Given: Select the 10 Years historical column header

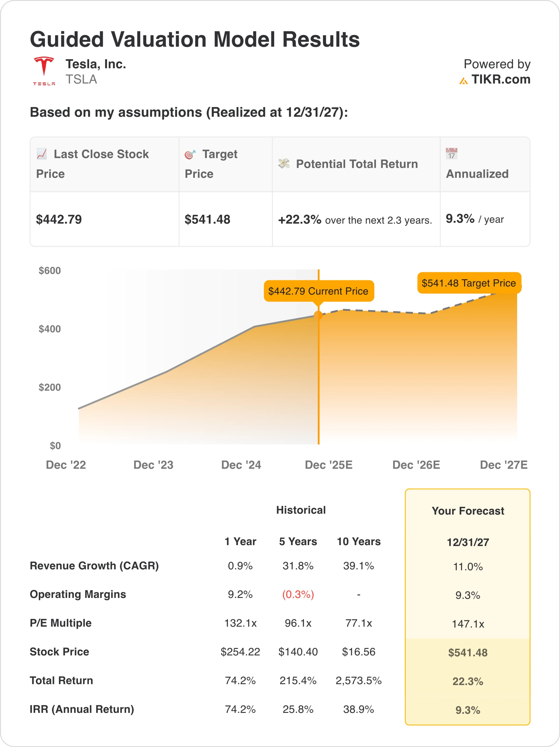Looking at the screenshot, I should pos(358,541).
